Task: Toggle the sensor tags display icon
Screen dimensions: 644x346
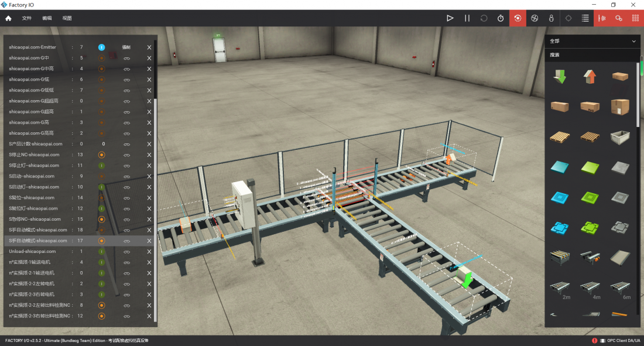Action: coord(602,18)
